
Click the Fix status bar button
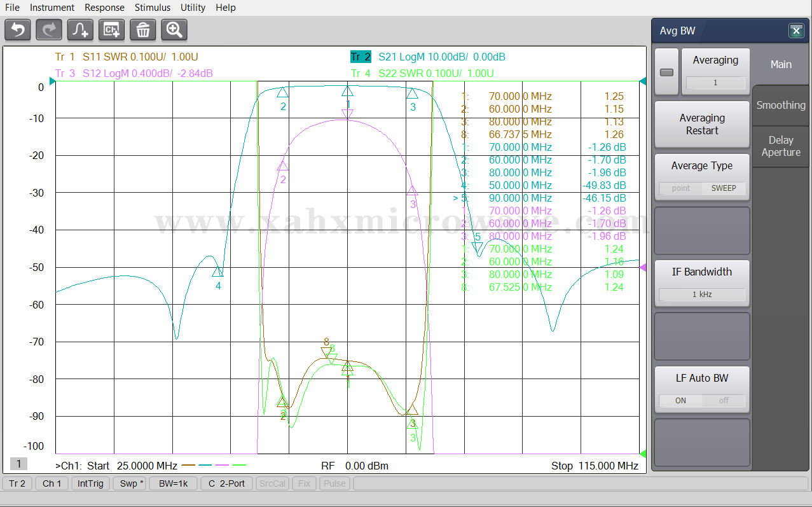coord(305,483)
